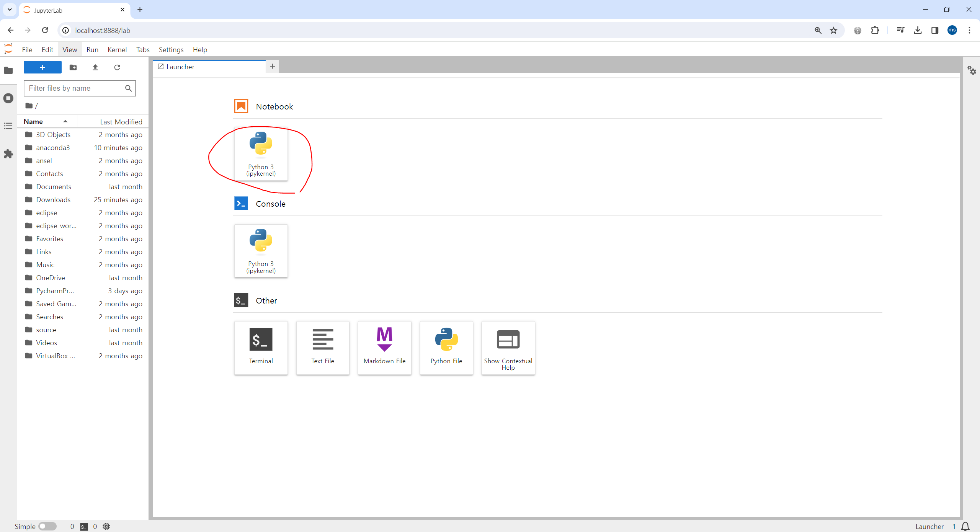The height and width of the screenshot is (532, 980).
Task: Select the VirtualBox folder
Action: [x=83, y=356]
